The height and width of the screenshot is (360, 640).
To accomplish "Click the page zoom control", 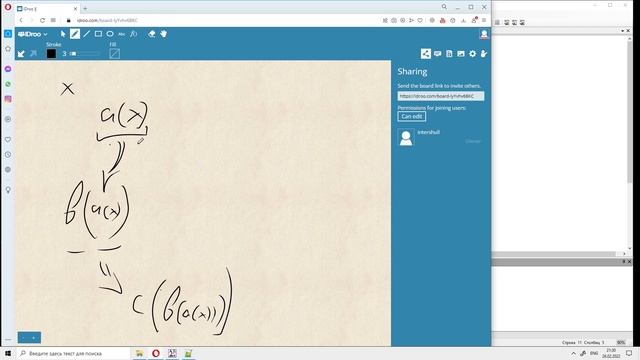I will point(29,338).
